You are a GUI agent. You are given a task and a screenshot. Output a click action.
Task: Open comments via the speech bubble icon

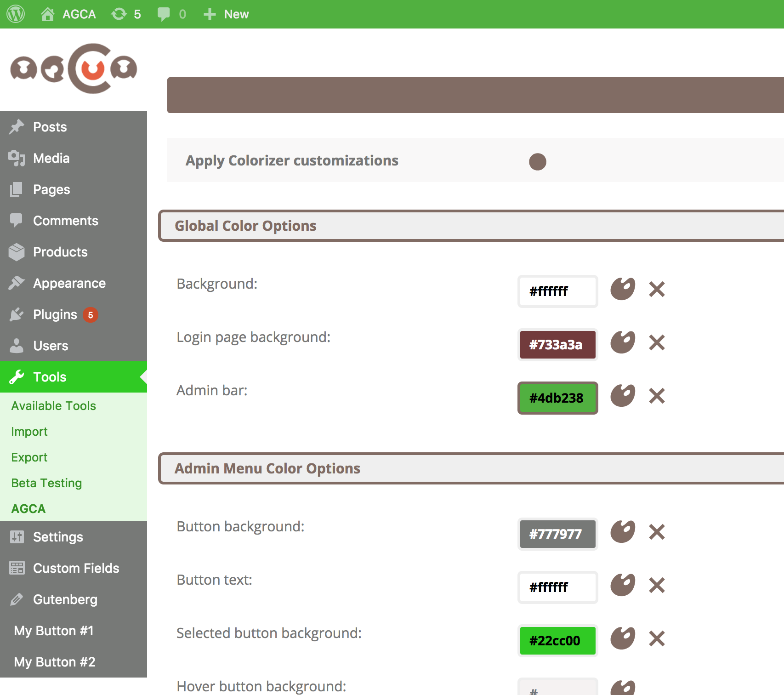click(164, 14)
